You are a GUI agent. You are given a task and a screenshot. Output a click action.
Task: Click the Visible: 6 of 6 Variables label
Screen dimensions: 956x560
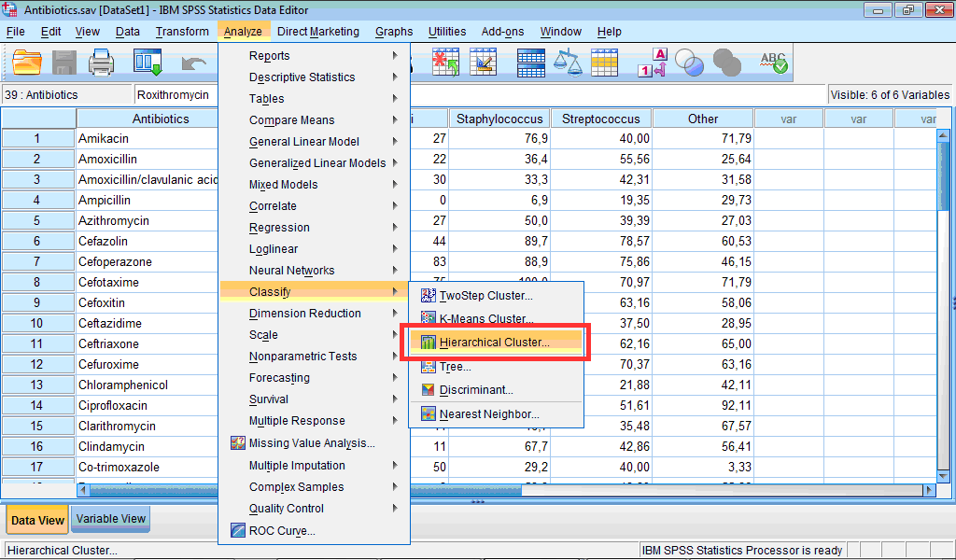click(890, 95)
